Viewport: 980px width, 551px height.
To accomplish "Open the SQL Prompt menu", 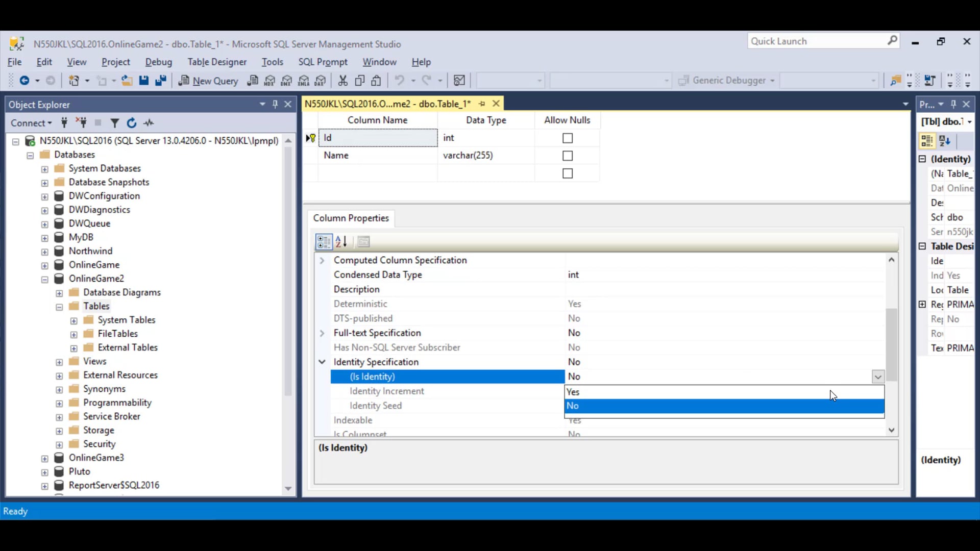I will coord(323,62).
